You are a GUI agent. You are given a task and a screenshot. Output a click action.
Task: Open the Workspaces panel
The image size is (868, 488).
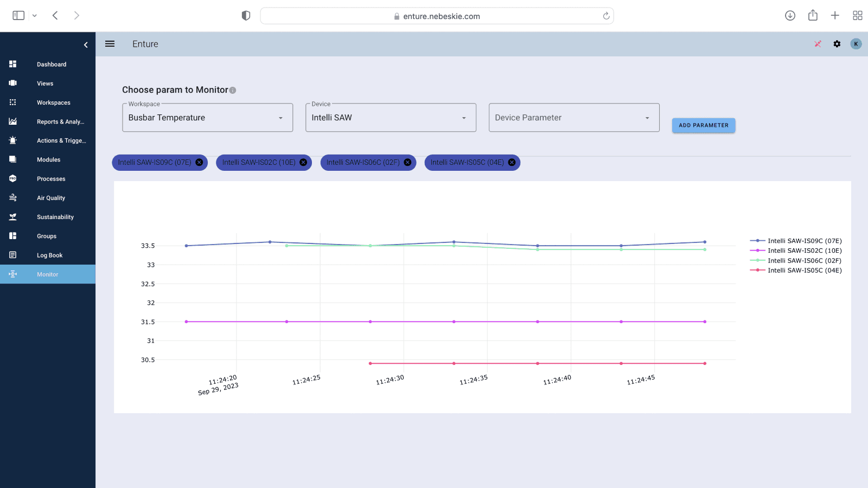pyautogui.click(x=53, y=102)
